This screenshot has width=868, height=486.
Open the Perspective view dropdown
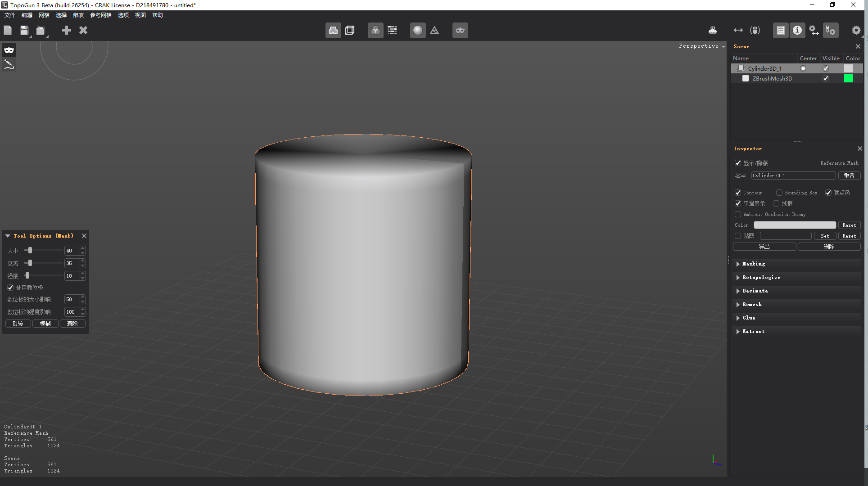click(702, 46)
